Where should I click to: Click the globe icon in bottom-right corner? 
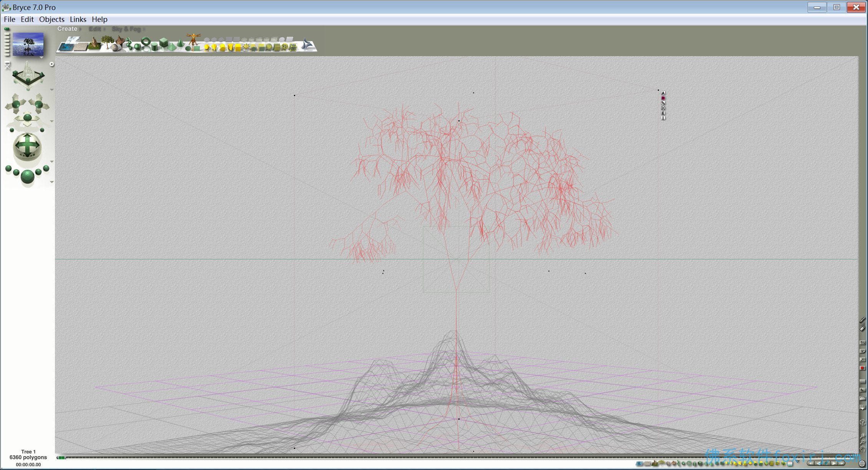coord(862,463)
